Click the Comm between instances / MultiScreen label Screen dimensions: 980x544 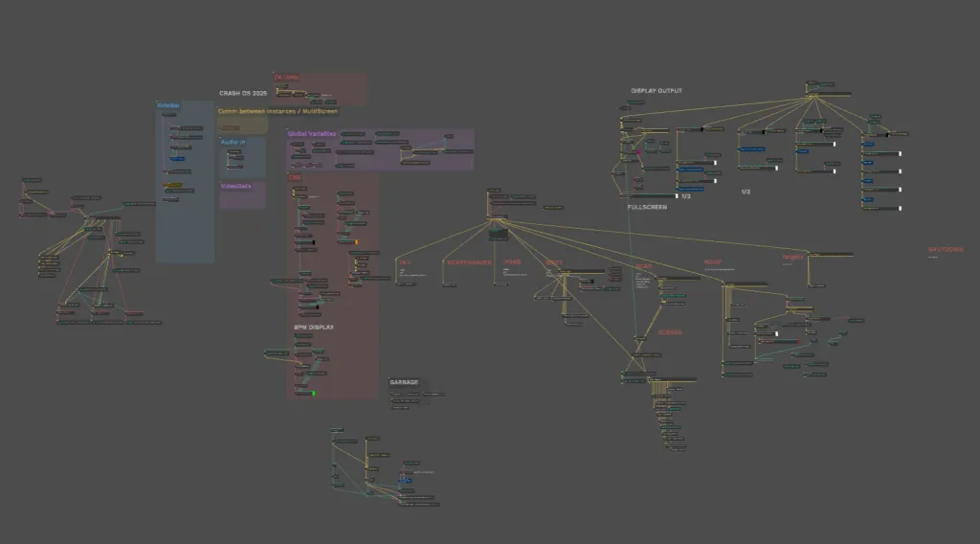click(x=278, y=111)
